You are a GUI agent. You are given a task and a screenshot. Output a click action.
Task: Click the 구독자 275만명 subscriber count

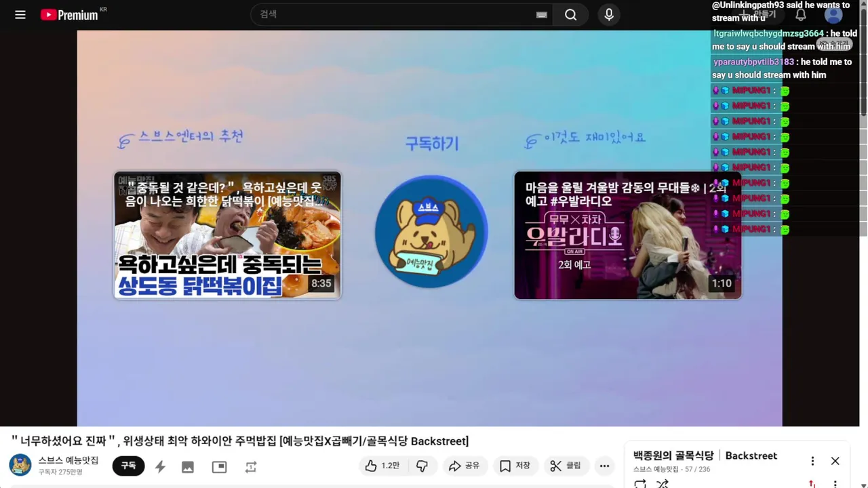coord(60,472)
